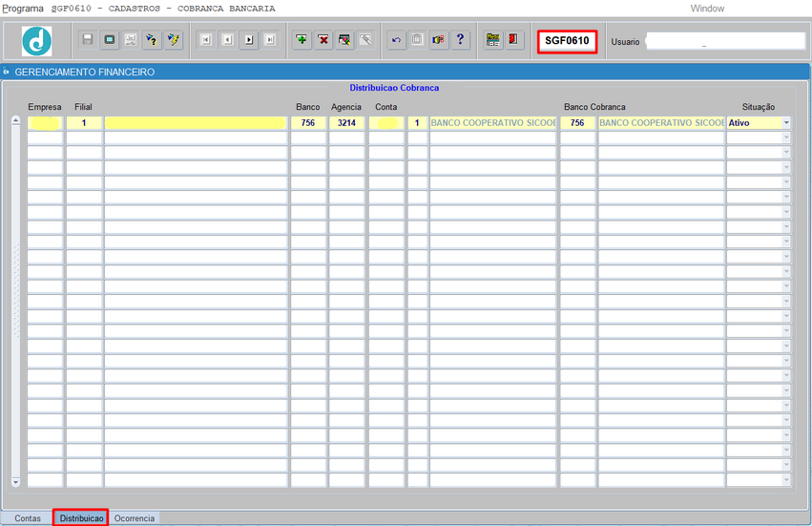Click the Banco Cobranca code field 756
Image resolution: width=812 pixels, height=526 pixels.
pos(577,123)
